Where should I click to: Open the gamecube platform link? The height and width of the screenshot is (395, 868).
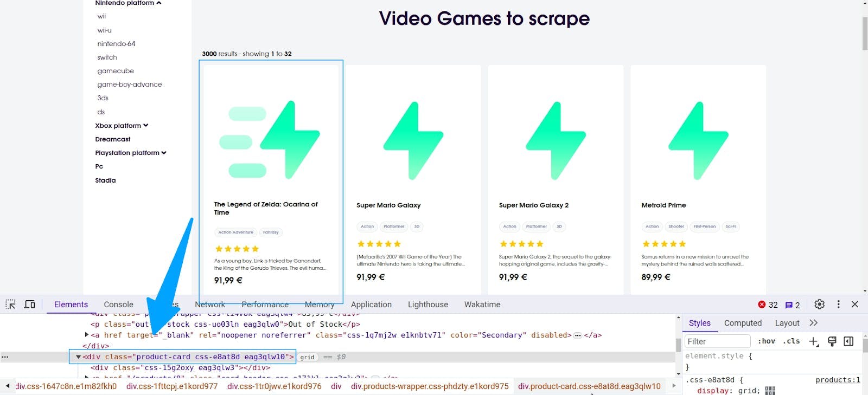pos(116,71)
